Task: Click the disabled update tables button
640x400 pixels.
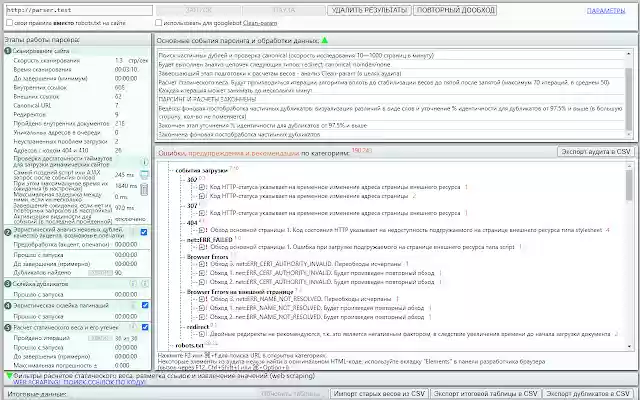Action: (290, 394)
